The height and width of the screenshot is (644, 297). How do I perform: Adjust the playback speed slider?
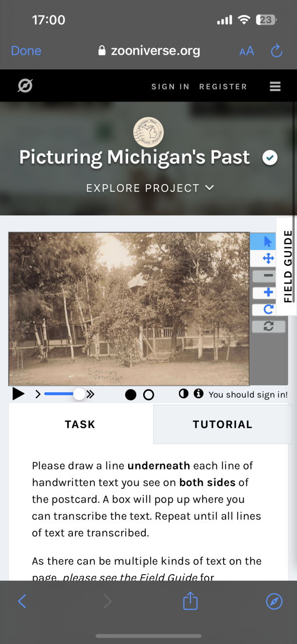[65, 394]
